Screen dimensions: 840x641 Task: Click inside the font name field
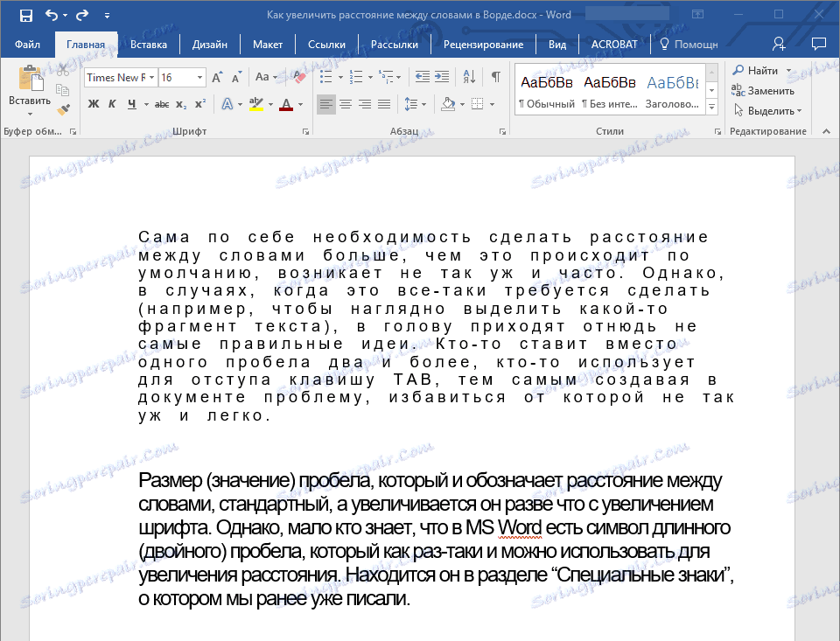coord(114,77)
